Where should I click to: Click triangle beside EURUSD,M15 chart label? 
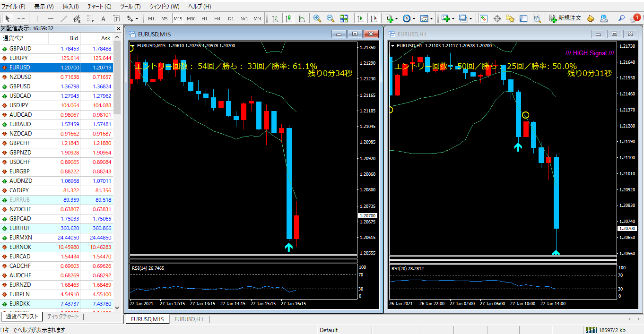coord(133,46)
